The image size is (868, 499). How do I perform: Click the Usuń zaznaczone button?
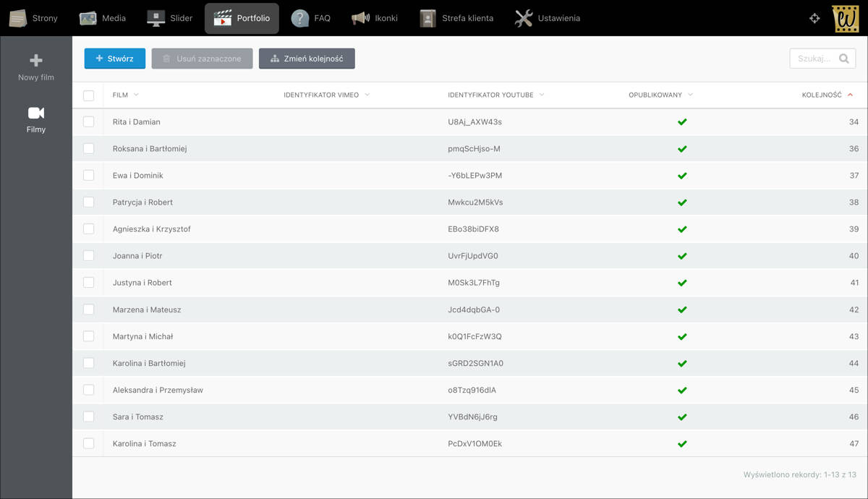click(202, 59)
